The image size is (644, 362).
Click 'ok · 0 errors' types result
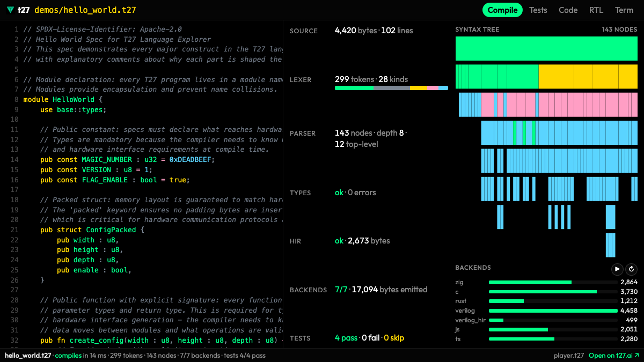coord(355,193)
